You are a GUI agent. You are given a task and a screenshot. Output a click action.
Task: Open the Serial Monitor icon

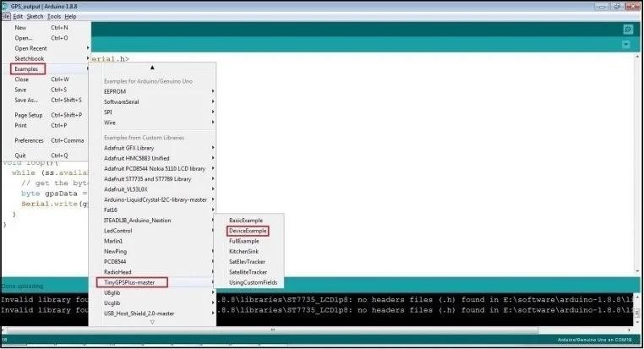tap(627, 29)
